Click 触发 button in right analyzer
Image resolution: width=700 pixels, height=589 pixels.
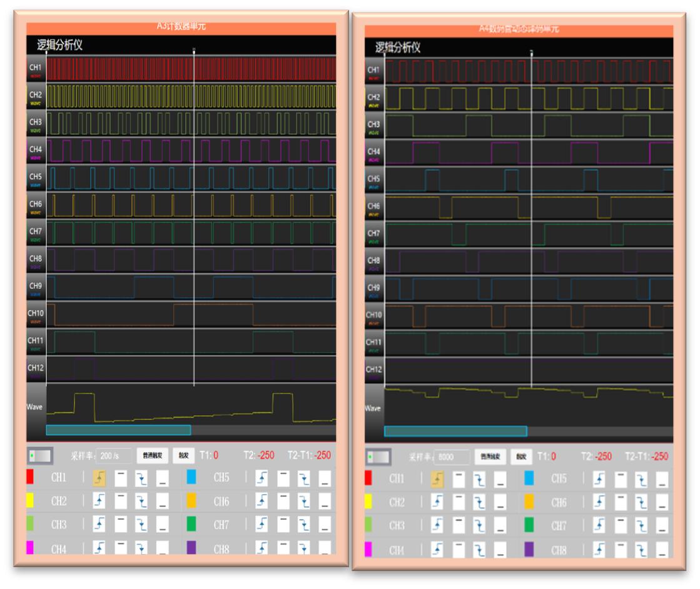pyautogui.click(x=520, y=457)
